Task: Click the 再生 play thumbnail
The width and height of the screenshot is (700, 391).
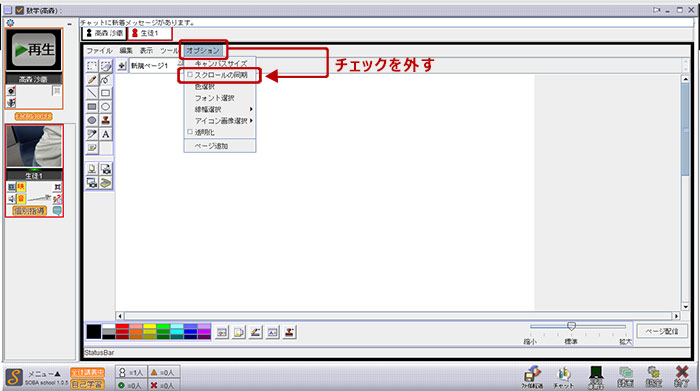Action: [x=34, y=50]
